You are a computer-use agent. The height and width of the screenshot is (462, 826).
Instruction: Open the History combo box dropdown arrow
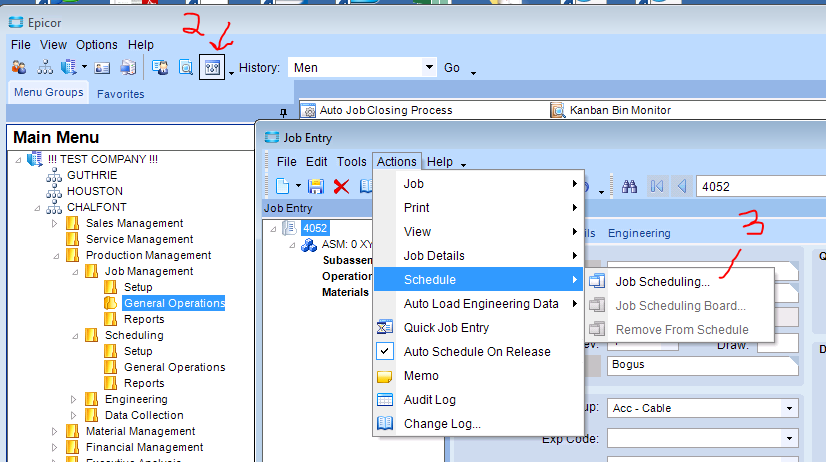429,67
